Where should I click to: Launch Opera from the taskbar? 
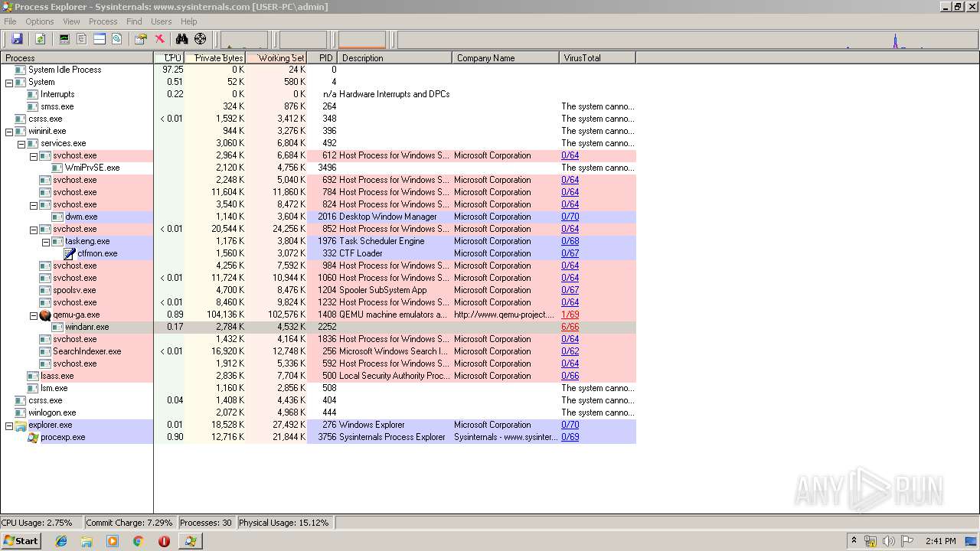pyautogui.click(x=164, y=541)
